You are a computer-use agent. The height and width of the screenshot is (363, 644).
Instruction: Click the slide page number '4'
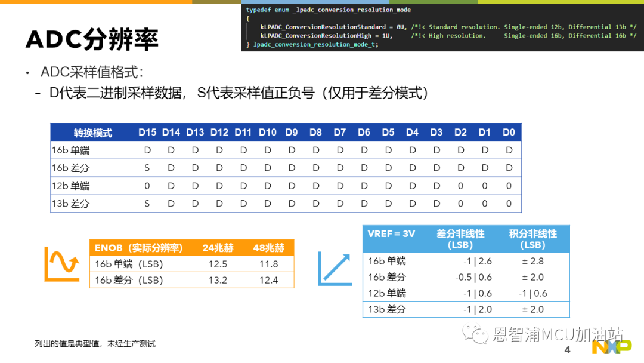tap(567, 350)
